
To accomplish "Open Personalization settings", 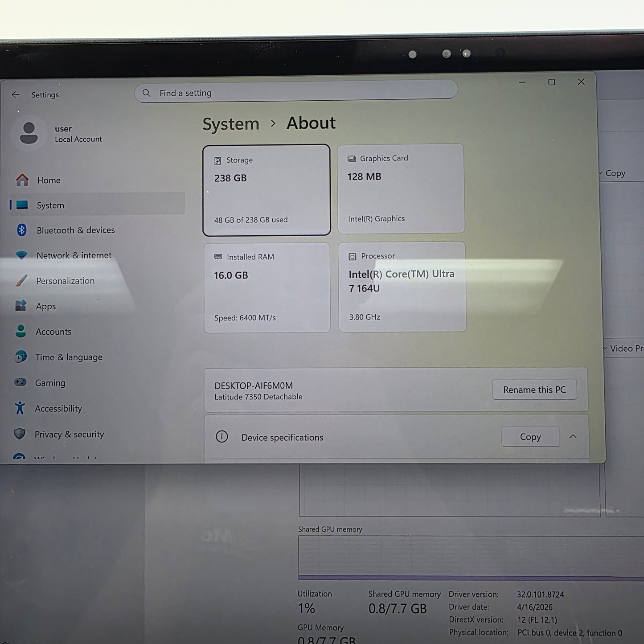I will [x=97, y=281].
